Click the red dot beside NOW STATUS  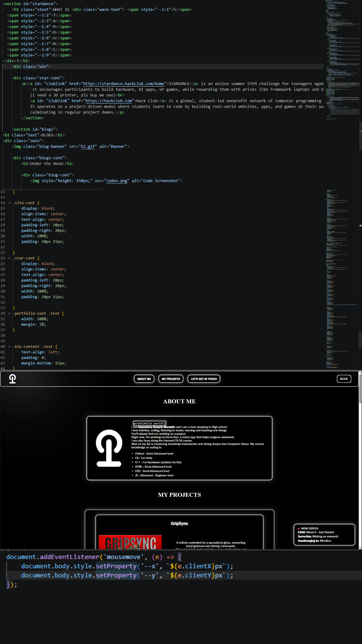[x=299, y=529]
